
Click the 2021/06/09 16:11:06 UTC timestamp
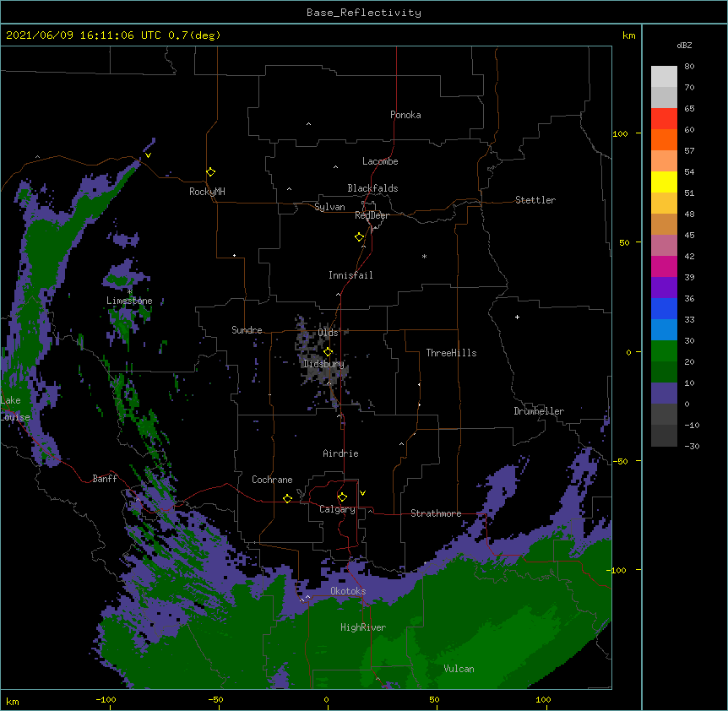[x=84, y=35]
